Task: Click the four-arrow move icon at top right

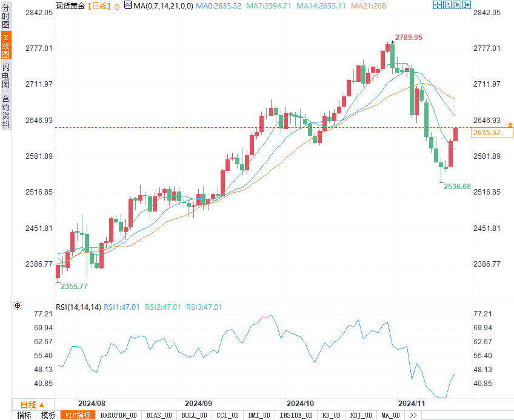Action: coord(438,5)
